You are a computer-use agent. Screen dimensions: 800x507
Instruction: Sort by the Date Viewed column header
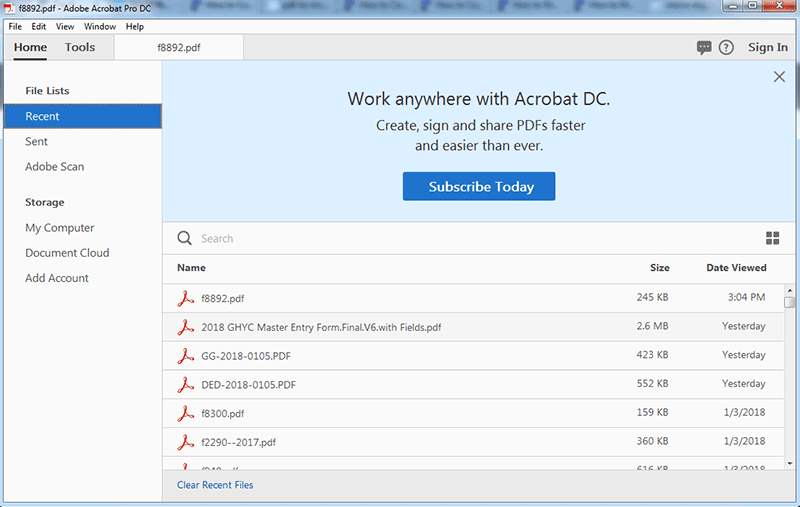click(x=736, y=268)
